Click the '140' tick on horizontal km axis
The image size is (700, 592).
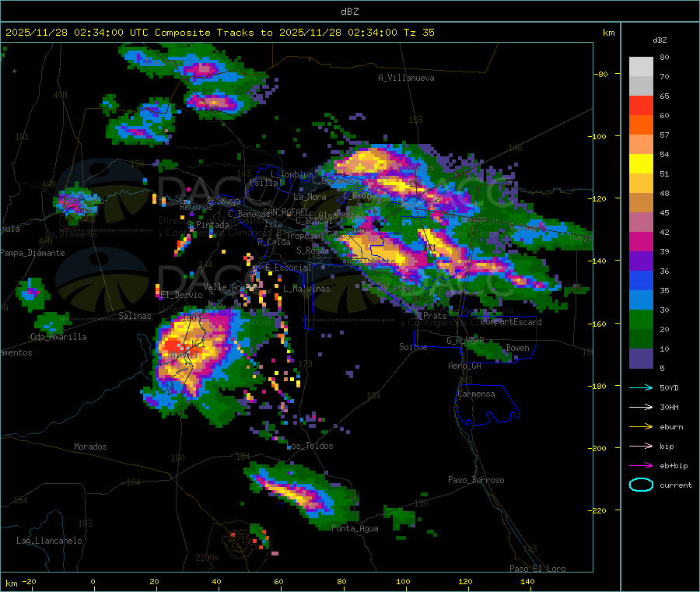(527, 581)
